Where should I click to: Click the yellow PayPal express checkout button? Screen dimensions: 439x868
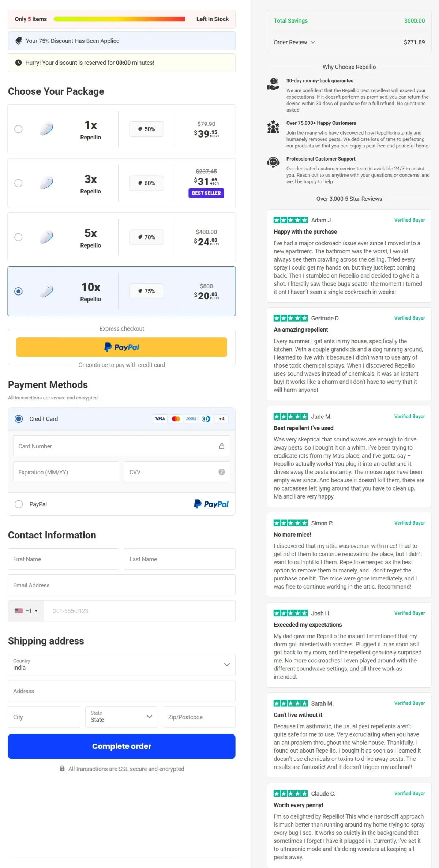click(x=121, y=347)
